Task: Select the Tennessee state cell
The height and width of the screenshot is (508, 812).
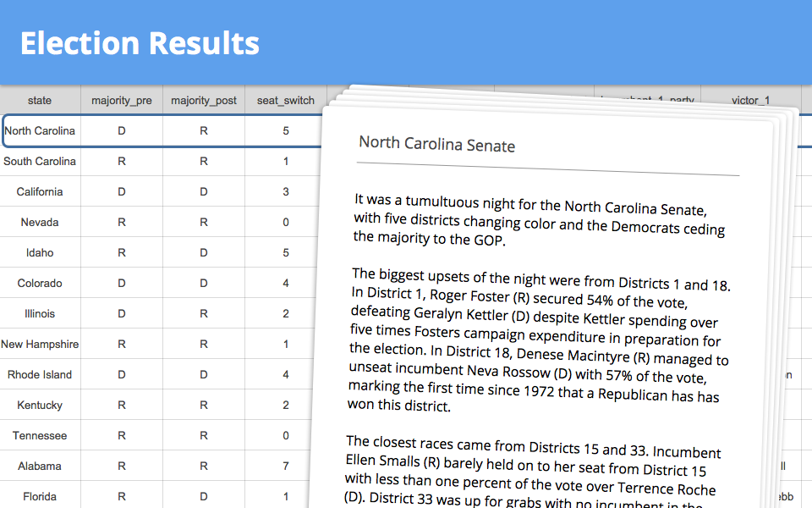Action: click(40, 435)
